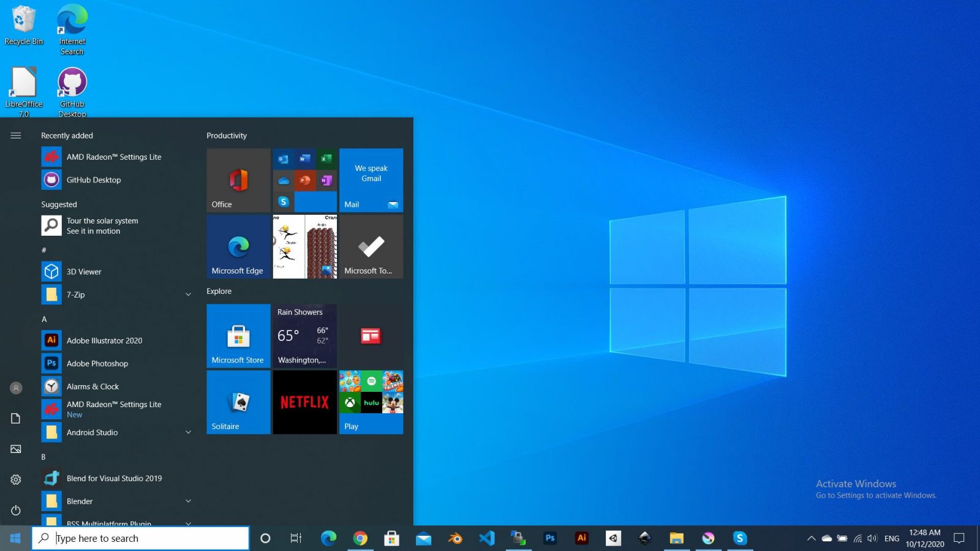
Task: Open Cortana circle on taskbar
Action: pos(265,538)
